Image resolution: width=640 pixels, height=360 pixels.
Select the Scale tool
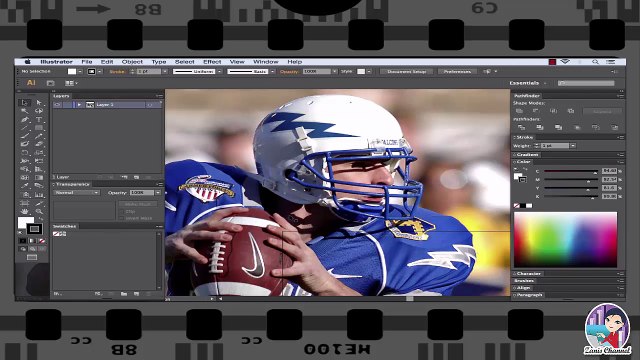(39, 153)
